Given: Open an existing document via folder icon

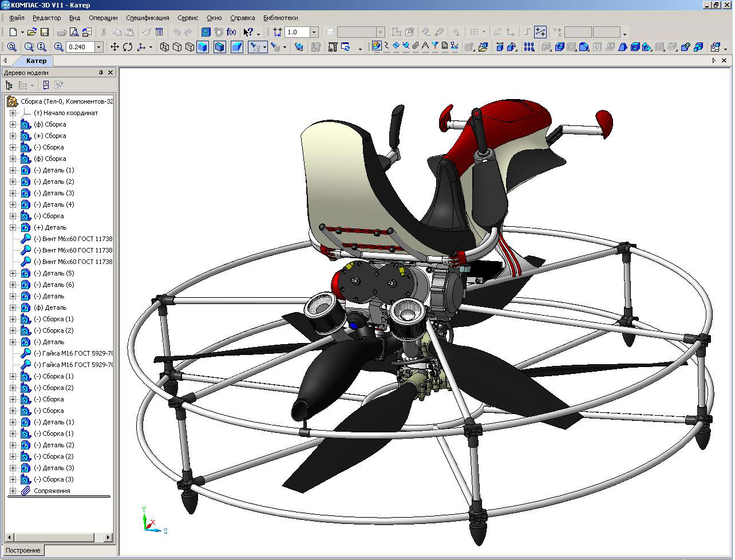Looking at the screenshot, I should point(31,33).
